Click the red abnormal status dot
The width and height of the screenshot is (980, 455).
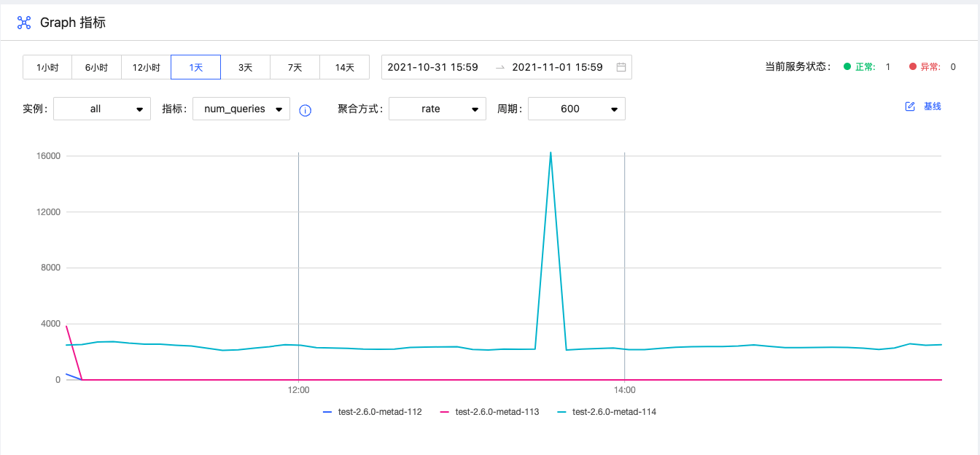pos(912,66)
